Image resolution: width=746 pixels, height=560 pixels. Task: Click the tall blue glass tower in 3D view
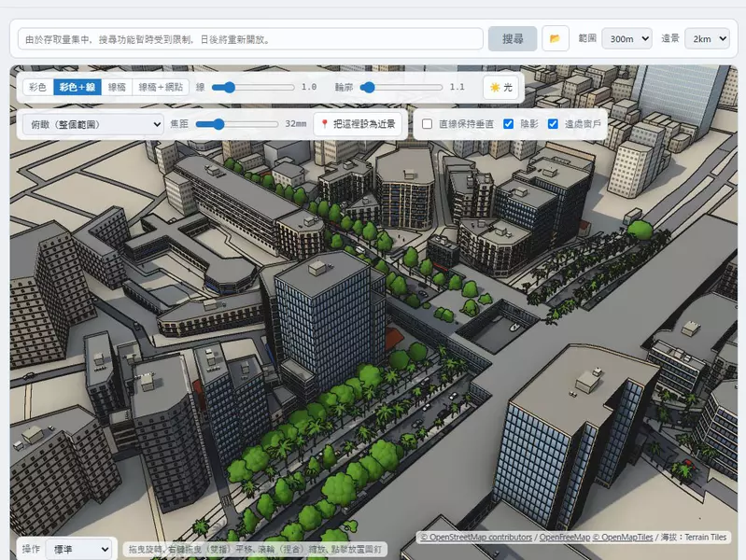click(329, 324)
